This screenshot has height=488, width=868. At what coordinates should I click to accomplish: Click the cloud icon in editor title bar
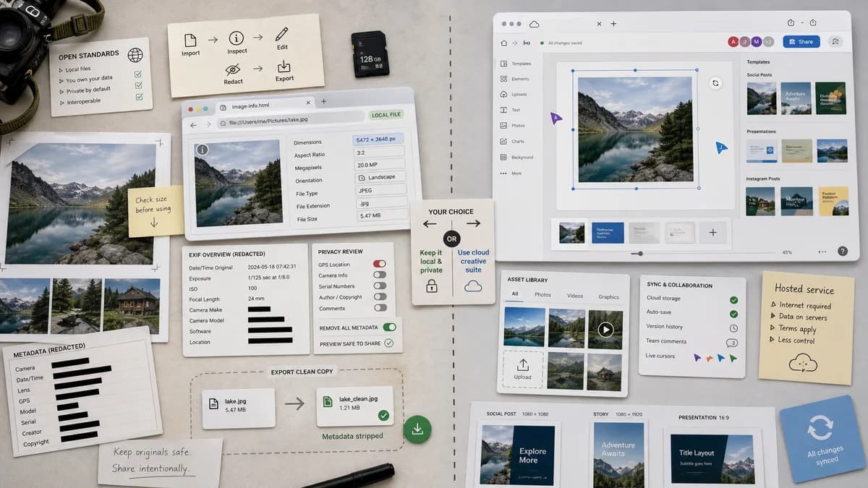[534, 24]
